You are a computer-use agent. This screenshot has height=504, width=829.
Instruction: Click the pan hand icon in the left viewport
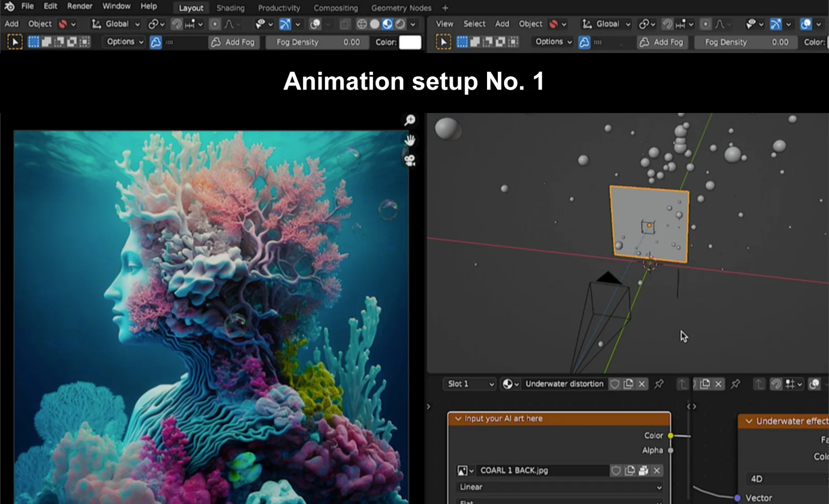[410, 139]
